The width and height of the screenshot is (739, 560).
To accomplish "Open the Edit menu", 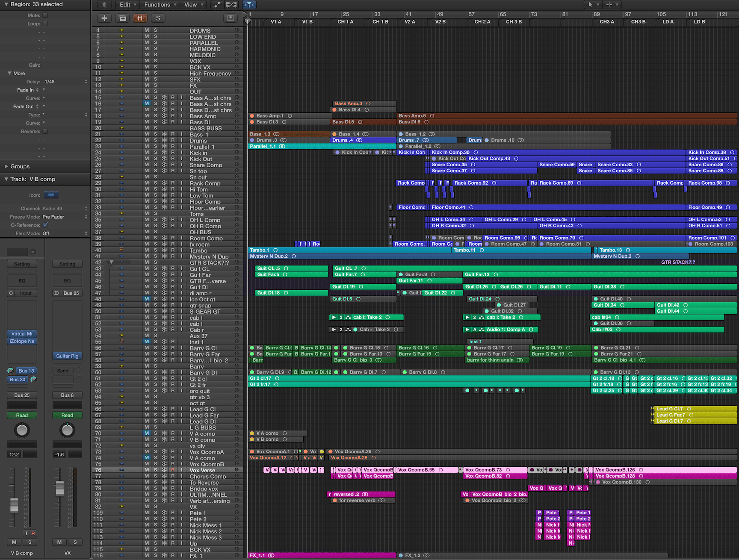I will click(x=128, y=5).
